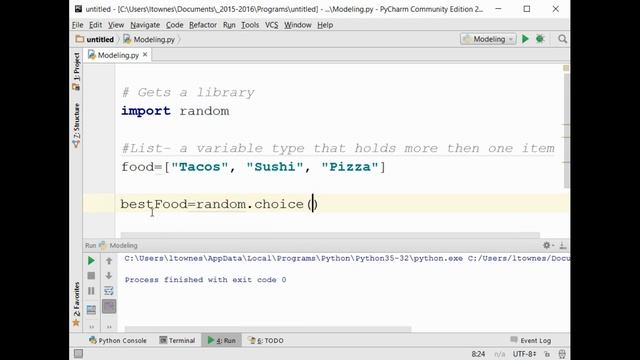
Task: Click the Run panel Modeling title label
Action: pos(123,245)
